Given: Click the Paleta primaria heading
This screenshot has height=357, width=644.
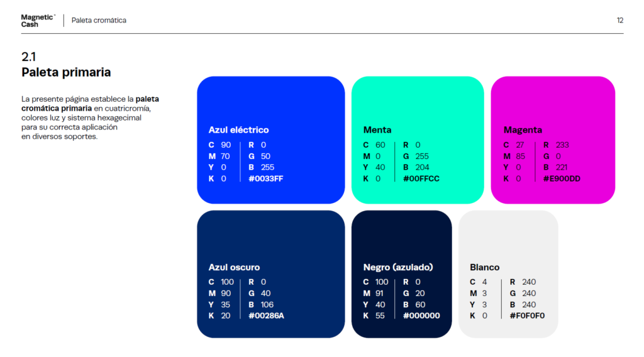Looking at the screenshot, I should click(x=66, y=72).
